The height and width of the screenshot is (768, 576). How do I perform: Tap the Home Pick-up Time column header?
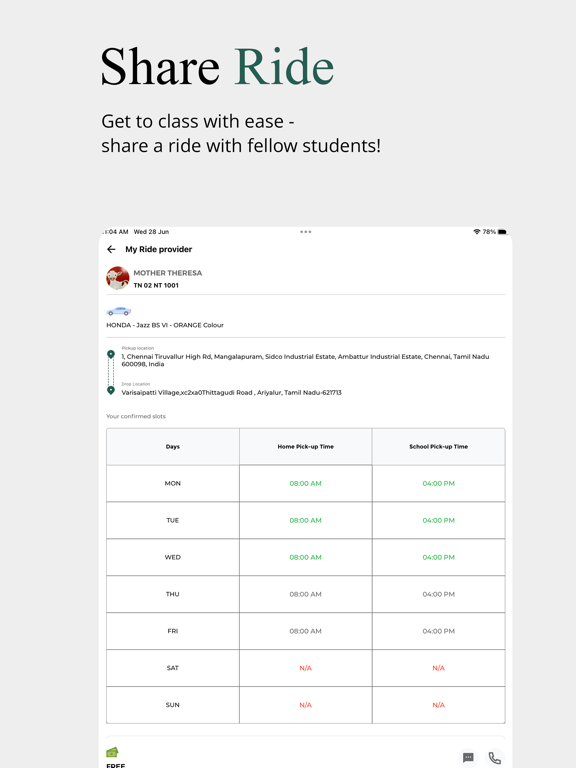[306, 447]
